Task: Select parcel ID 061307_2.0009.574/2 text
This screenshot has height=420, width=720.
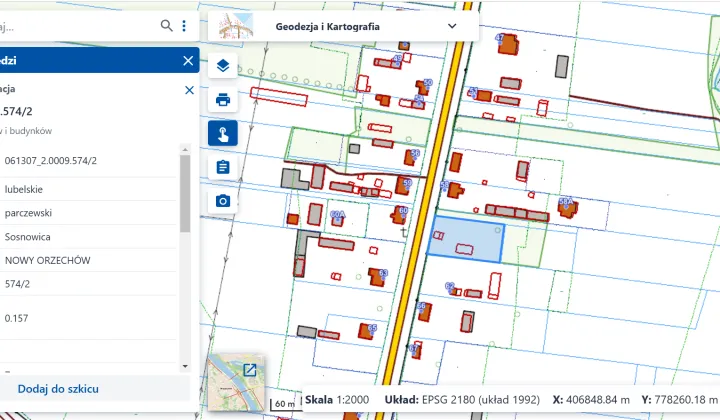Action: point(51,161)
